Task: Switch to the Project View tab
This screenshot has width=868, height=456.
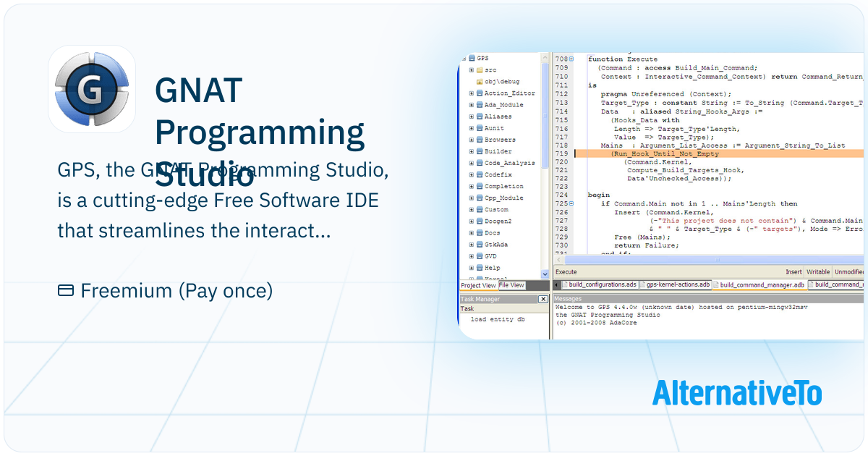Action: (478, 285)
